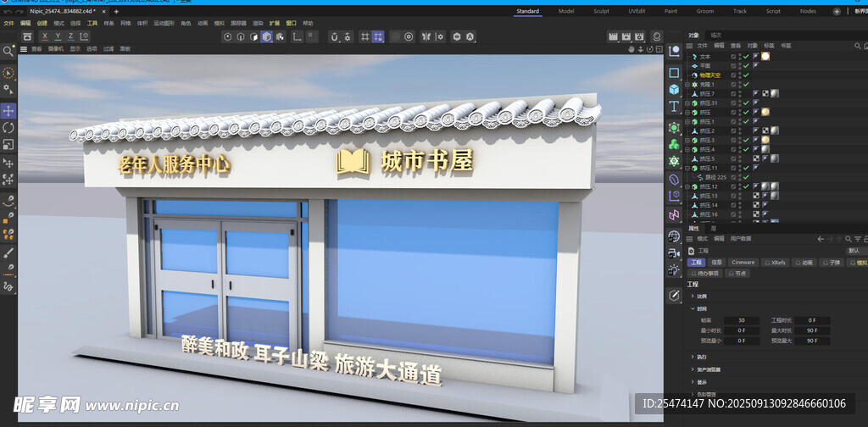Toggle the green checkmark for 文本 object
The width and height of the screenshot is (868, 427).
click(745, 56)
